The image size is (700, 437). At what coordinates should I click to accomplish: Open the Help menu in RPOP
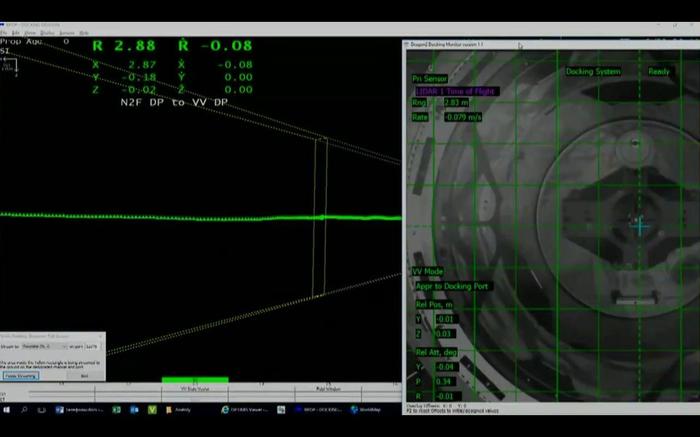[84, 33]
